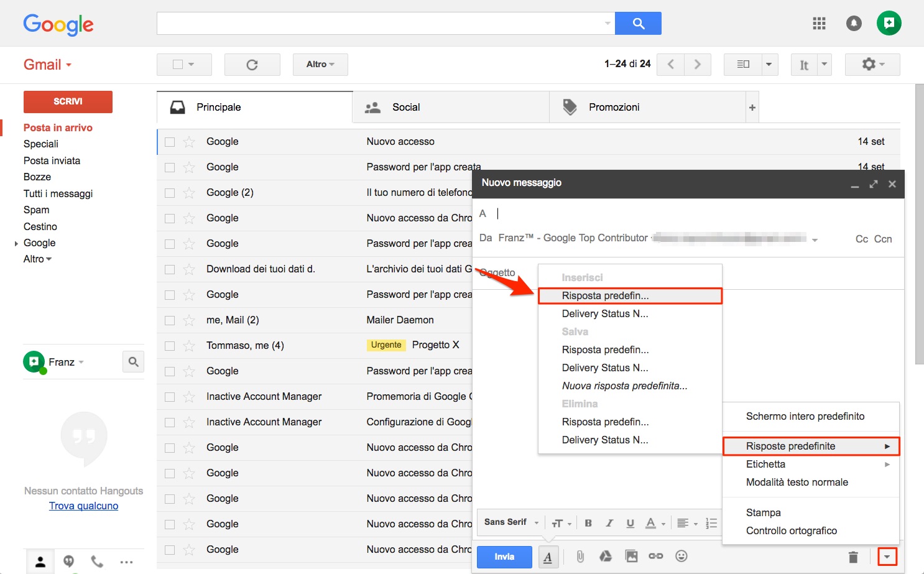The width and height of the screenshot is (924, 574).
Task: Select checkbox for 'Download dei tuoi dati' message
Action: (170, 269)
